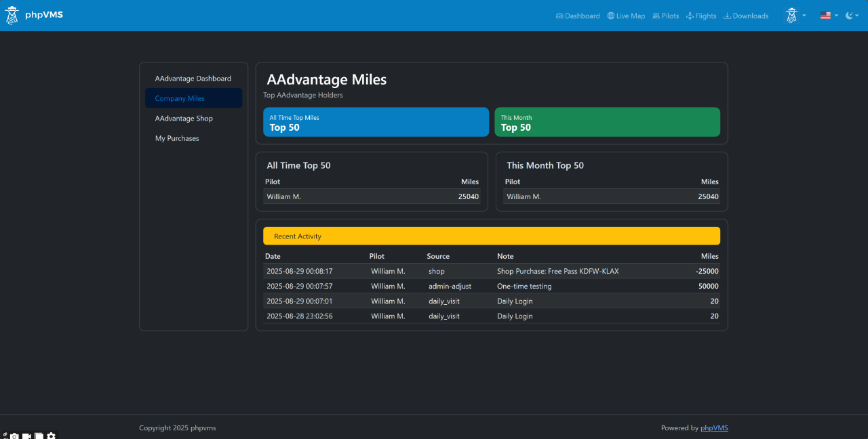Click William M.'s row in All Time Top 50

[372, 196]
